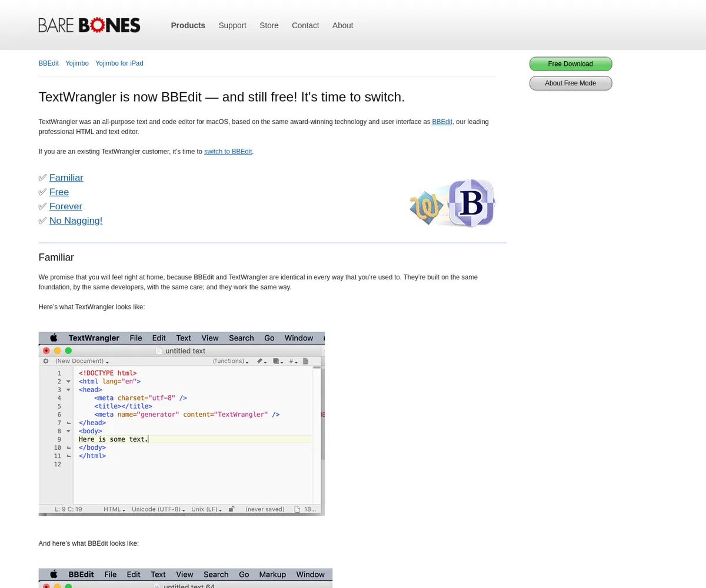
Task: Click the gear icon in TextWrangler toolbar
Action: pos(46,361)
